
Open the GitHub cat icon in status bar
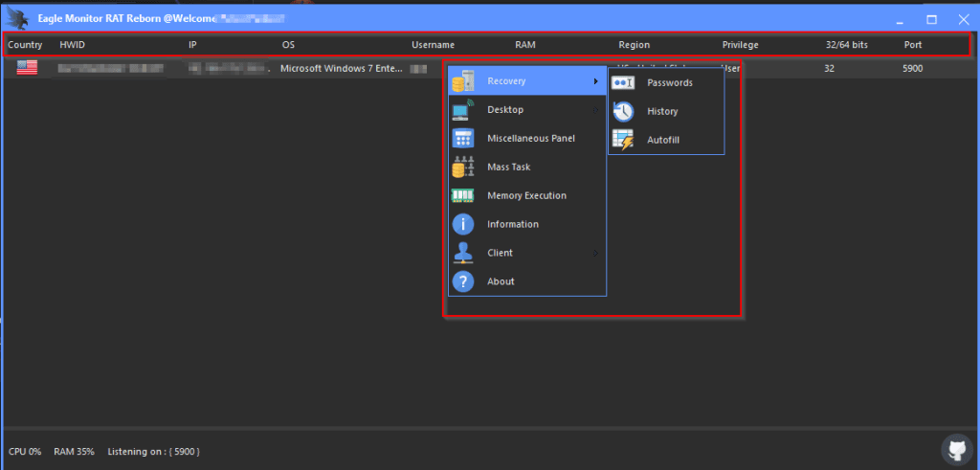[956, 449]
